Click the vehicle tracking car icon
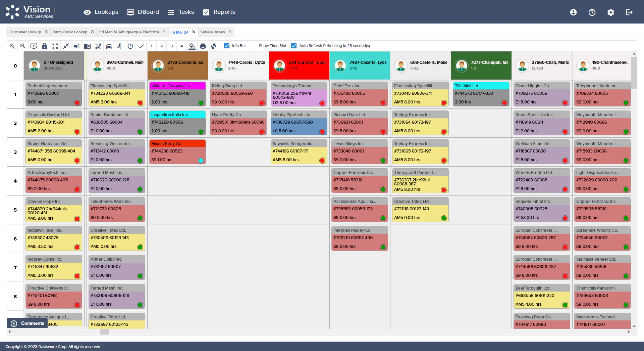This screenshot has height=351, width=644. pos(109,46)
